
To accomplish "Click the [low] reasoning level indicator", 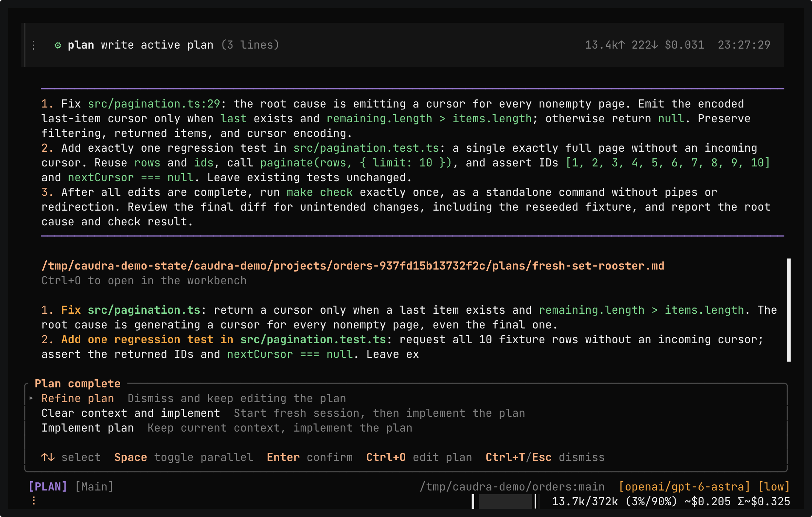I will (x=774, y=487).
